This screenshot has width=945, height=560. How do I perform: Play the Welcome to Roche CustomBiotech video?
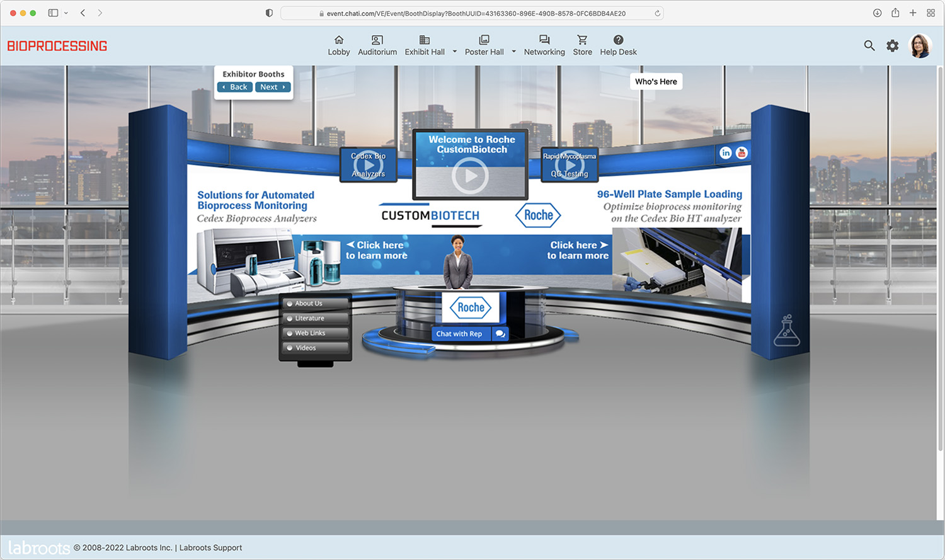pos(470,176)
